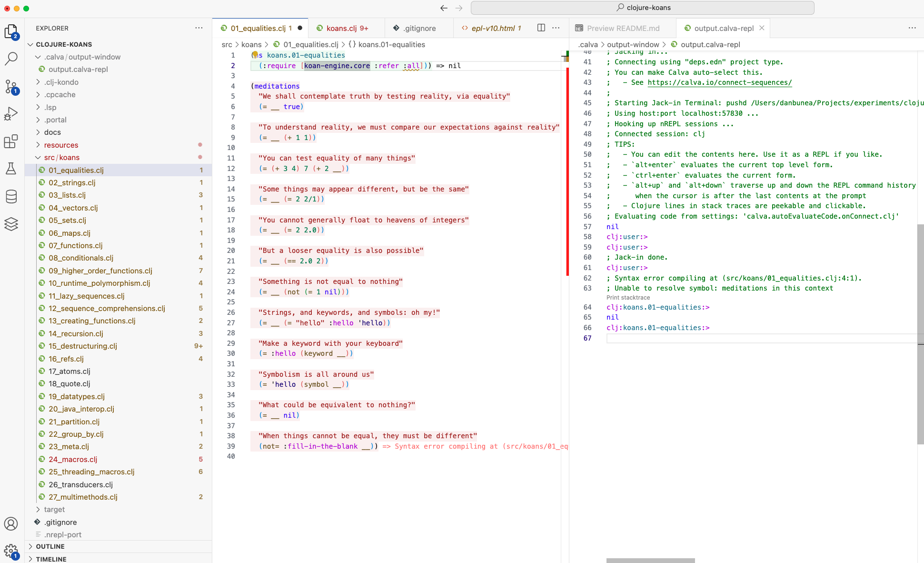Open the Run and Debug view
The width and height of the screenshot is (924, 563).
click(x=11, y=114)
